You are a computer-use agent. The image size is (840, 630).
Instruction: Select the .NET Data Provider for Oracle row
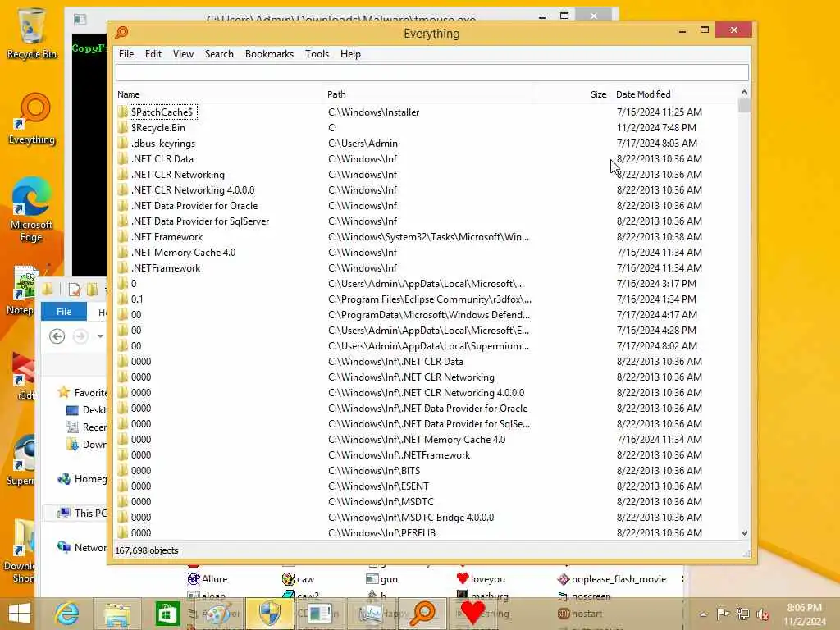pos(427,206)
